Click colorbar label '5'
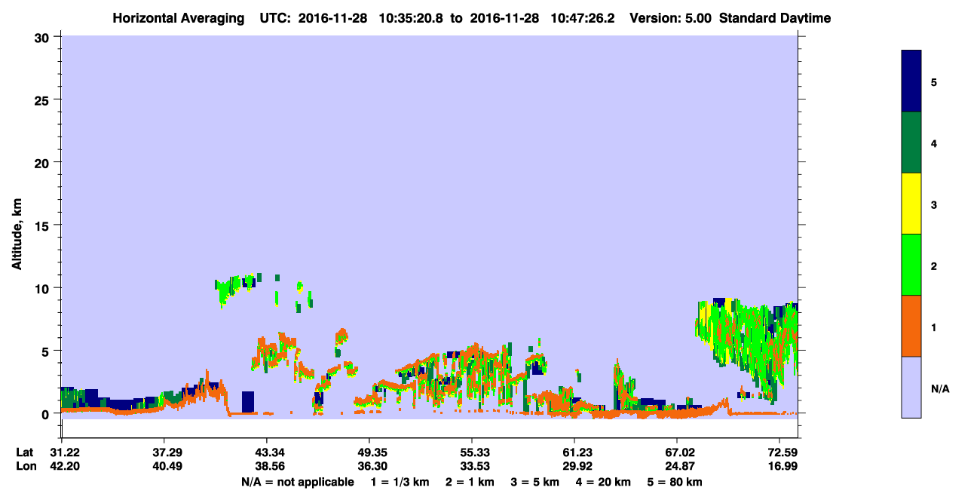This screenshot has height=503, width=980. [934, 82]
